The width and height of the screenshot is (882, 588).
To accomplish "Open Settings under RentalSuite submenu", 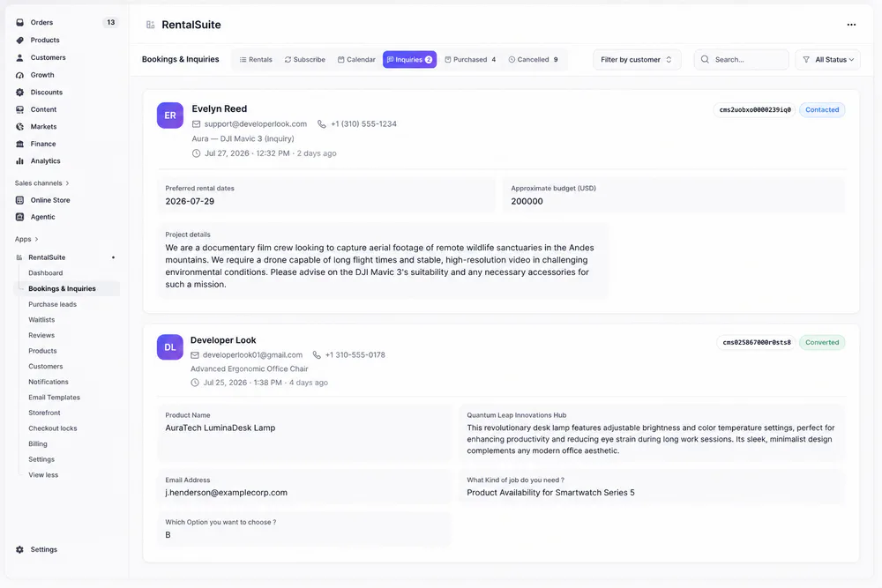I will [41, 459].
